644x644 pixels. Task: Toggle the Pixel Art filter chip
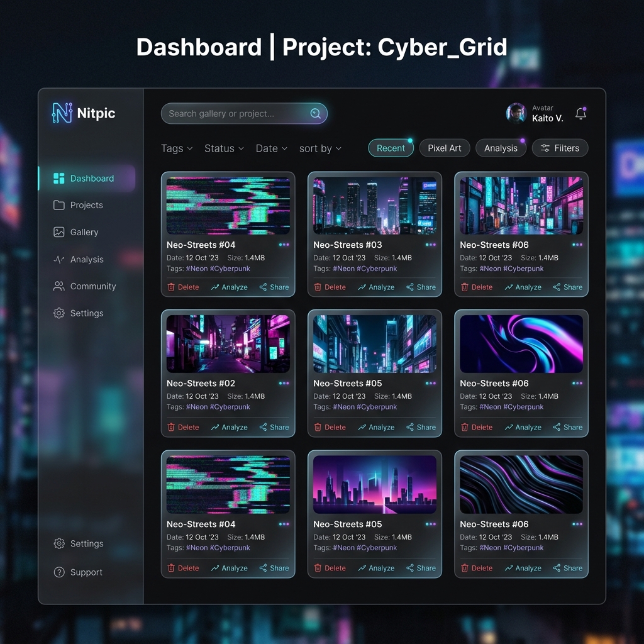445,148
